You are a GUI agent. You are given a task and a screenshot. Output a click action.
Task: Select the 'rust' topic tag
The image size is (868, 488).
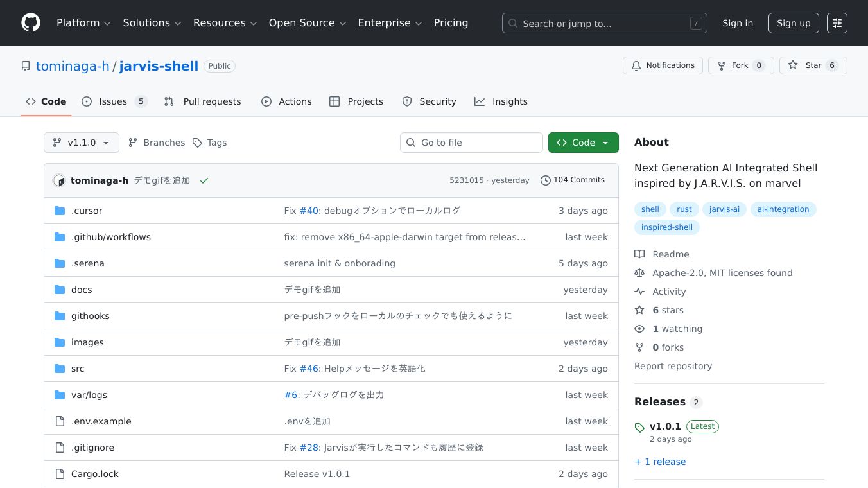684,209
